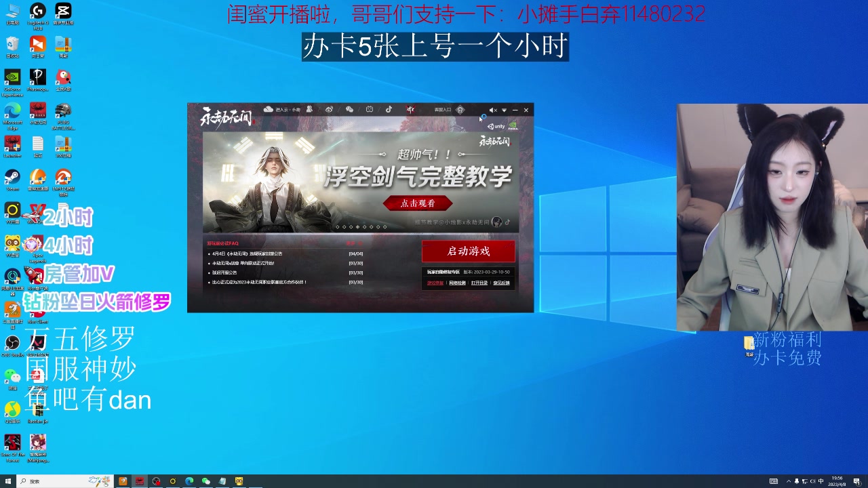Image resolution: width=868 pixels, height=488 pixels.
Task: Open the 延迟开服公告 news row
Action: pyautogui.click(x=285, y=272)
